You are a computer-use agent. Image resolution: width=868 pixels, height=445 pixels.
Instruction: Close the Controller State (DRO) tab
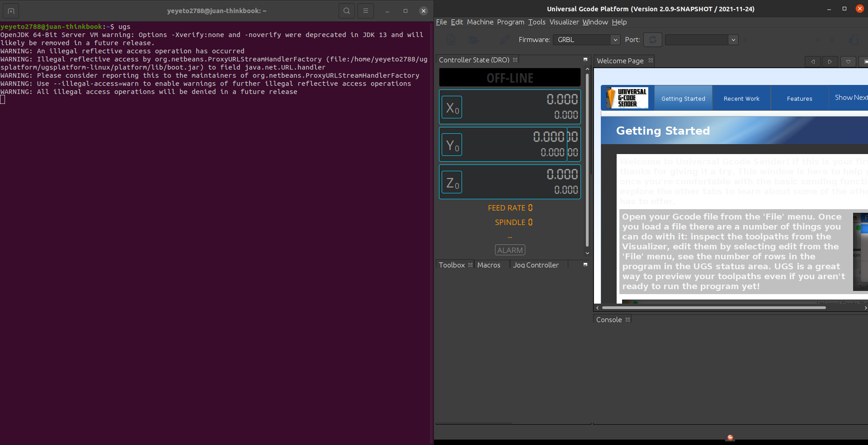coord(515,60)
